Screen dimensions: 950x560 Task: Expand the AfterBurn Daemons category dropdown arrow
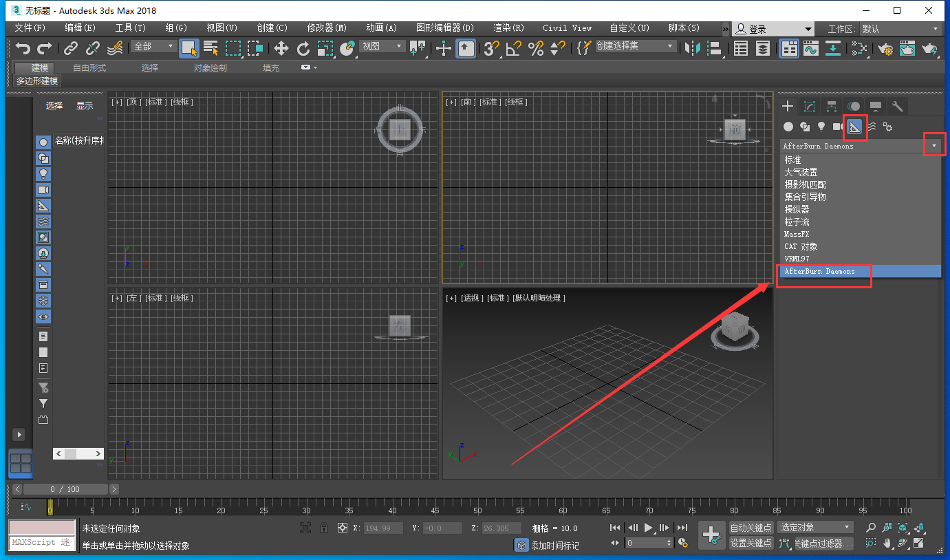933,146
